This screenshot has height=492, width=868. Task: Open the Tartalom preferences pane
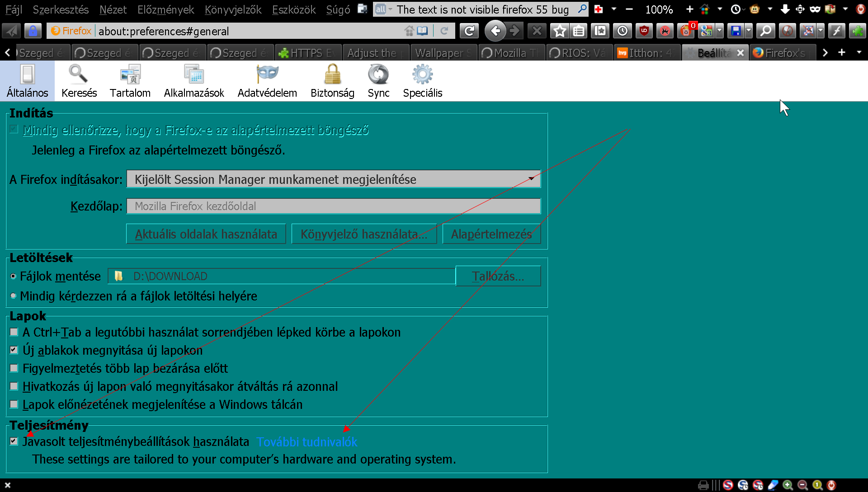coord(130,81)
